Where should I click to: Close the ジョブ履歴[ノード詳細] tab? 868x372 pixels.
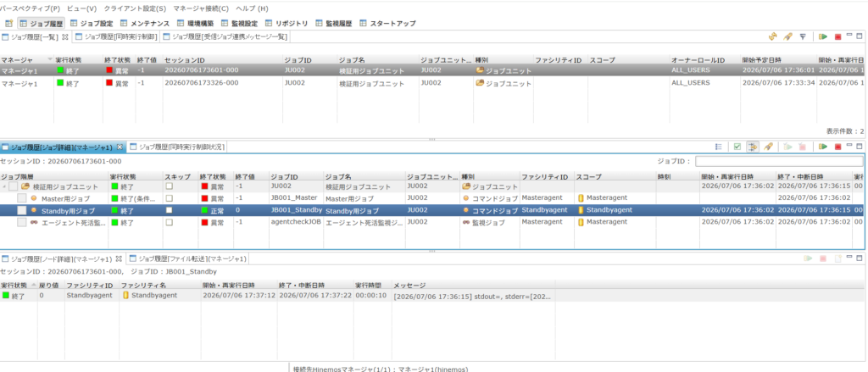(119, 258)
